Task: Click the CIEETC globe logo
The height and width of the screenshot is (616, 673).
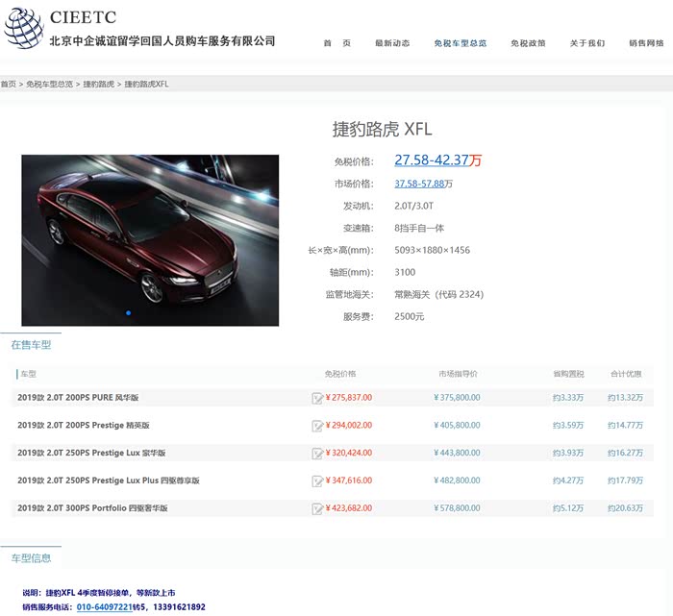Action: (23, 27)
